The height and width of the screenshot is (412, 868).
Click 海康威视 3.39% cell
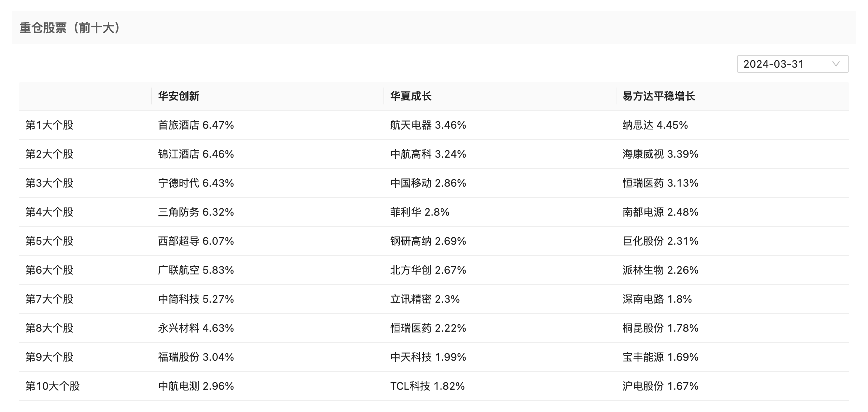tap(660, 154)
